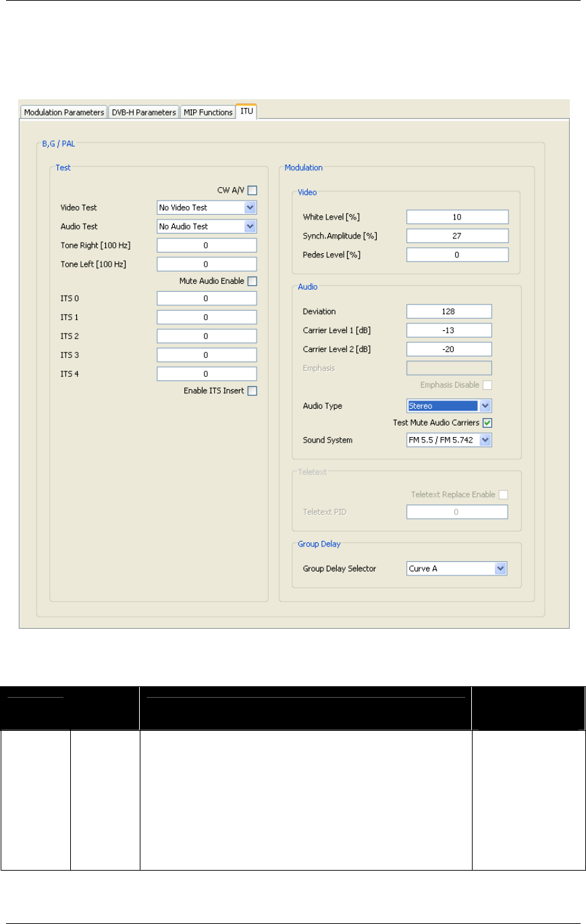Click the Audio Type label
586x924 pixels.
(323, 406)
